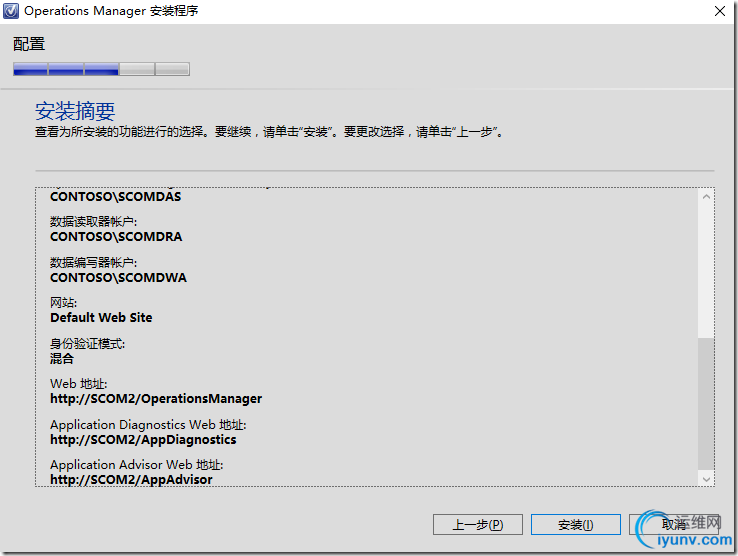Click the 配置 section title
738x556 pixels.
29,44
